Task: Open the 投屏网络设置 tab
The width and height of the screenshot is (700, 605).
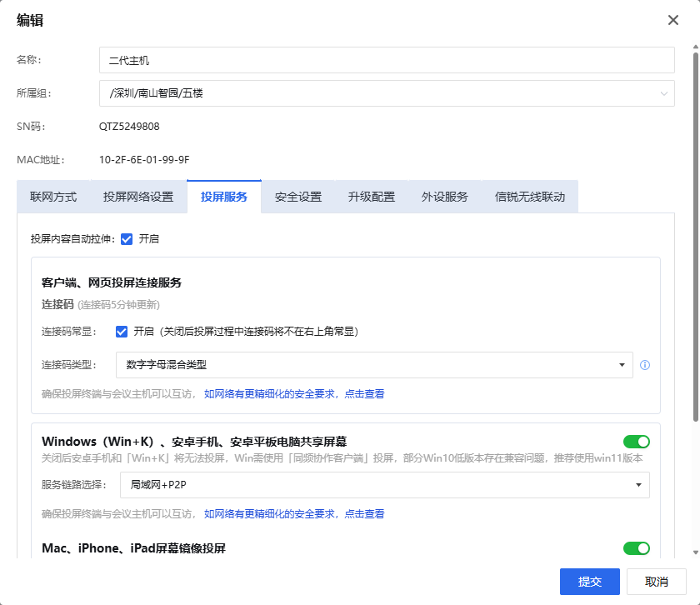Action: (138, 197)
